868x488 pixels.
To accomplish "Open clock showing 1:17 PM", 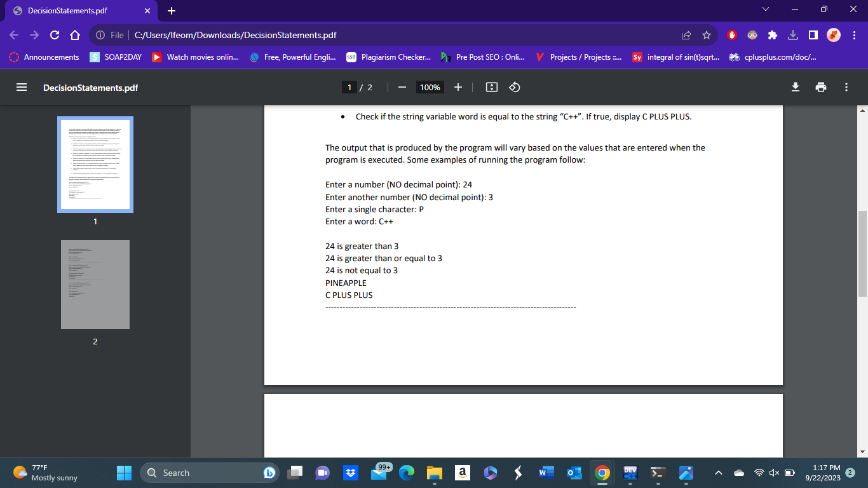I will (x=822, y=473).
